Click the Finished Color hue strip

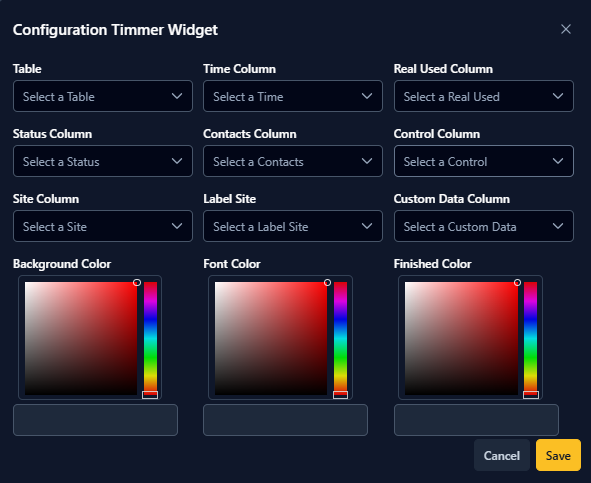531,338
